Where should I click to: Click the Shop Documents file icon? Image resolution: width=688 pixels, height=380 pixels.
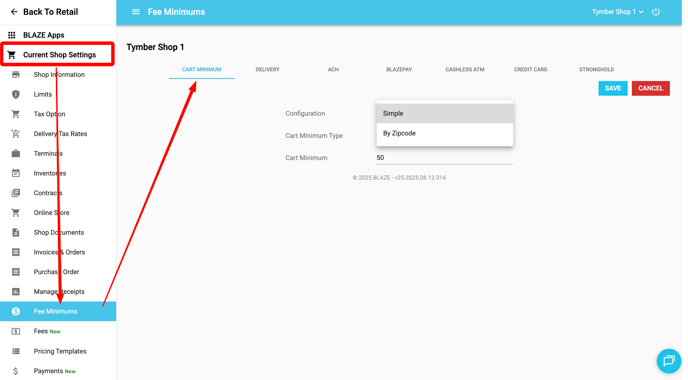coord(16,233)
